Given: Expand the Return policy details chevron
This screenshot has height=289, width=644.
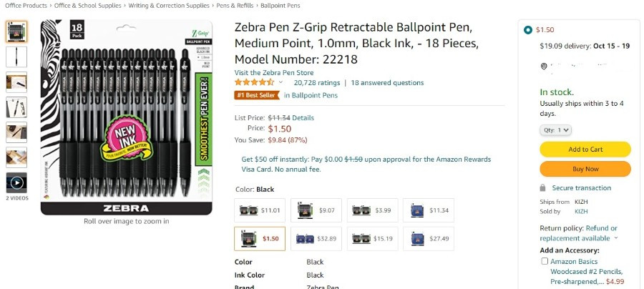Looking at the screenshot, I should [616, 238].
